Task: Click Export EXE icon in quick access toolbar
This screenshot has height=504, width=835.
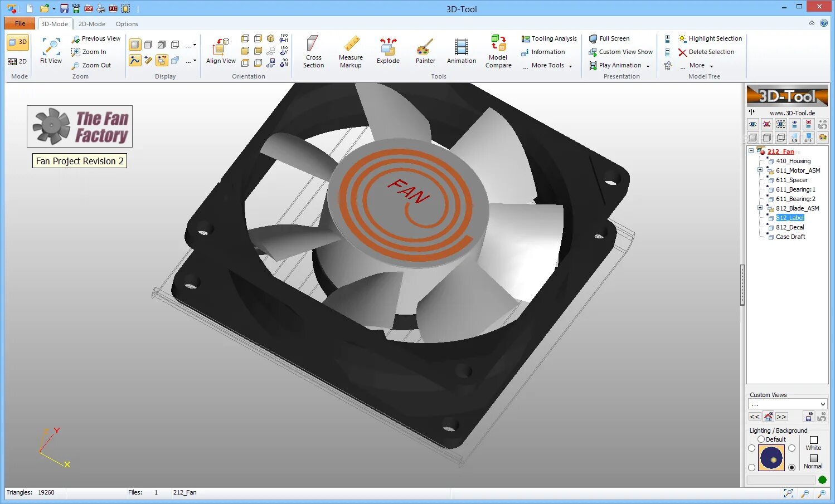Action: coord(76,8)
